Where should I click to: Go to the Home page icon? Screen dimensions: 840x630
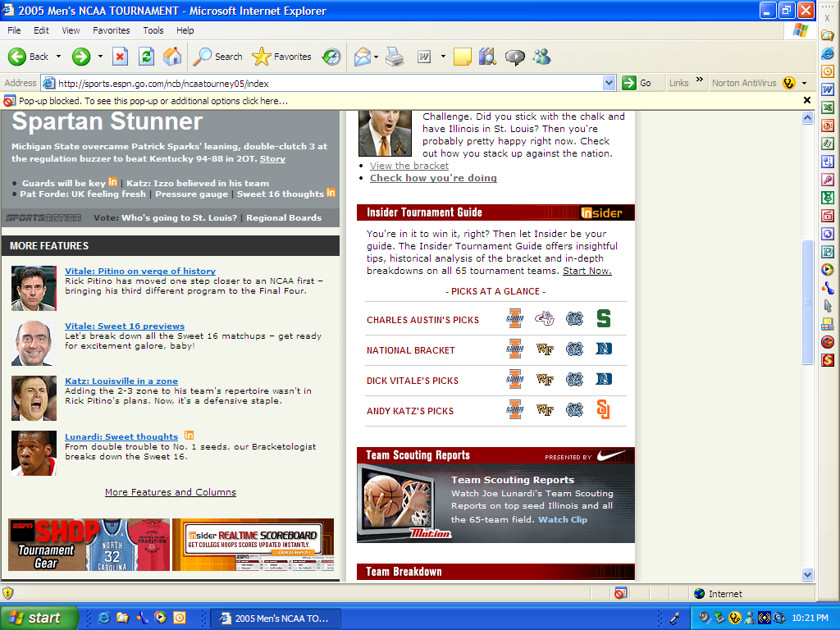172,57
